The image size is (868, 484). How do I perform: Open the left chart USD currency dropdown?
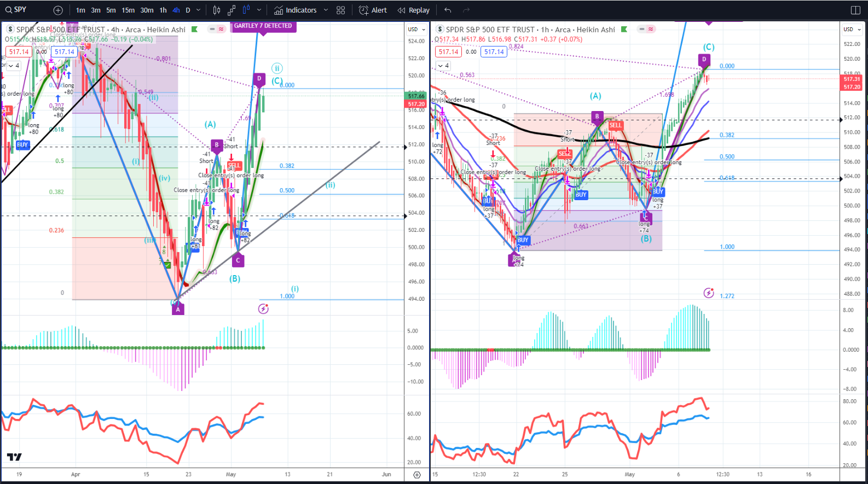416,30
